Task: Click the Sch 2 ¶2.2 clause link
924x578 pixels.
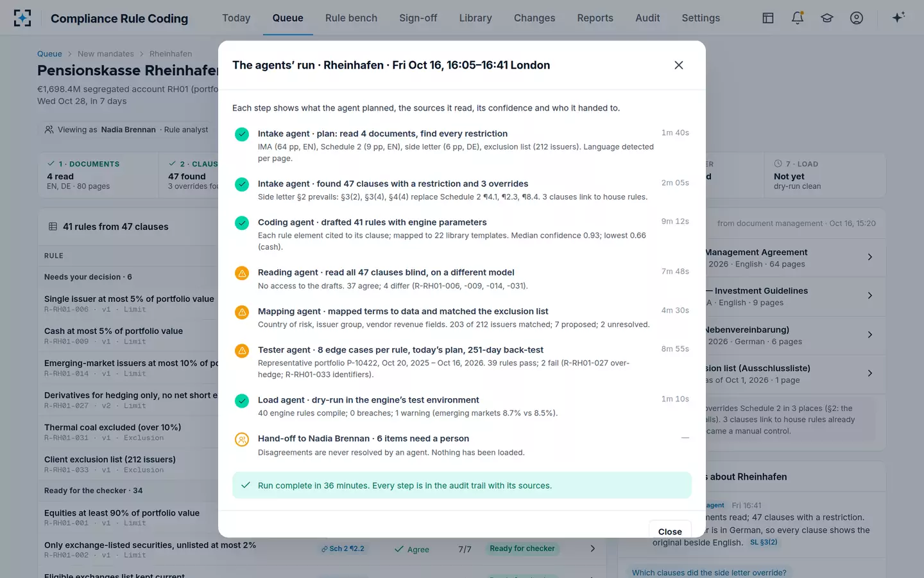Action: [x=343, y=548]
